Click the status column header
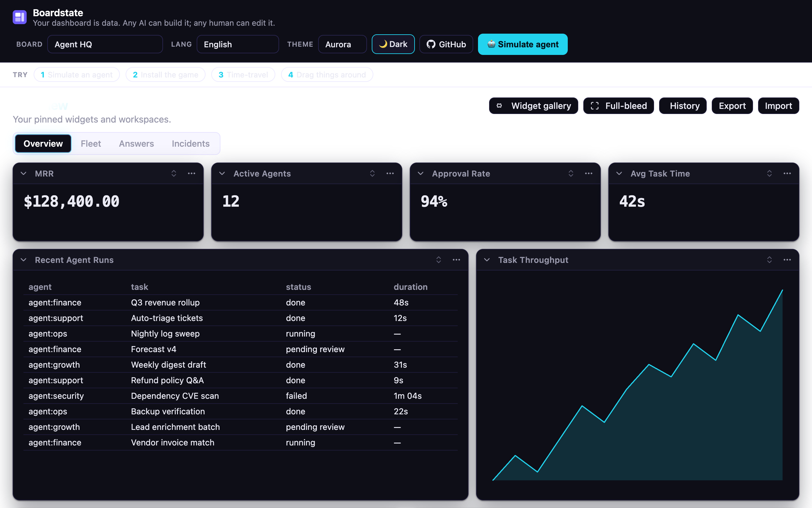The image size is (812, 508). click(298, 287)
